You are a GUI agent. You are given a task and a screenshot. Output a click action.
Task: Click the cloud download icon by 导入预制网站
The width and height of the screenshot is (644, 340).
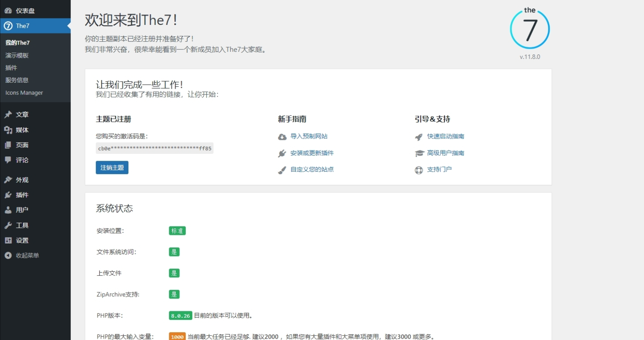tap(282, 137)
